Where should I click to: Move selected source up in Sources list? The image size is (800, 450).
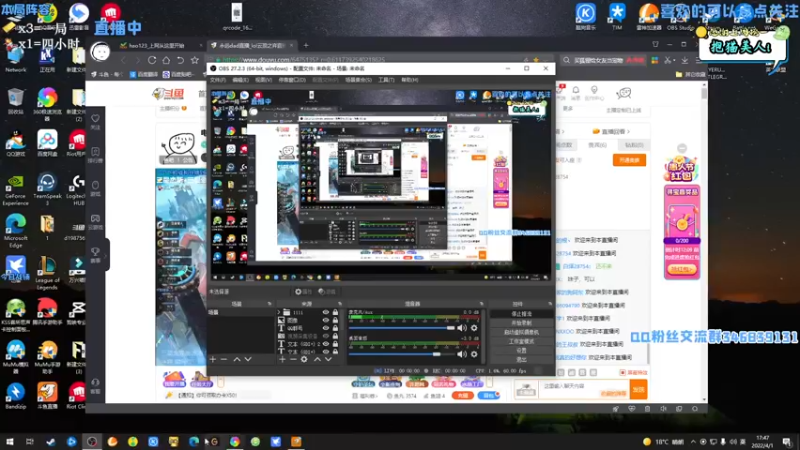pos(317,360)
